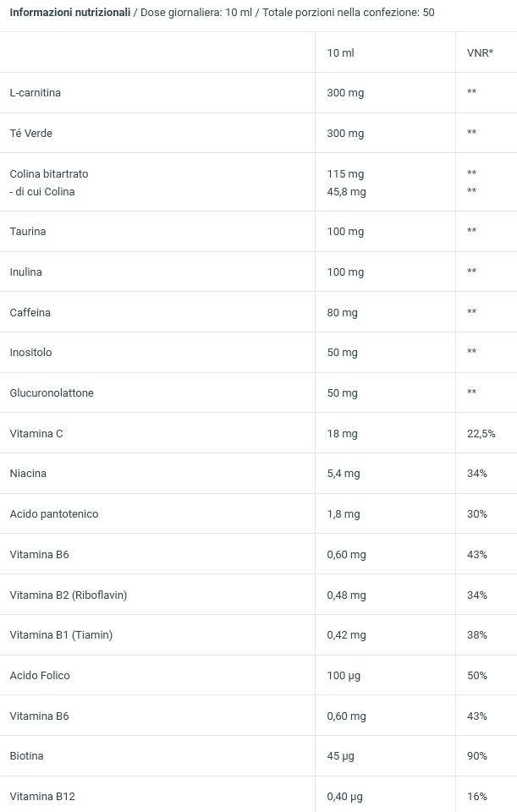Click the "22,5%" Vitamina C value

481,434
